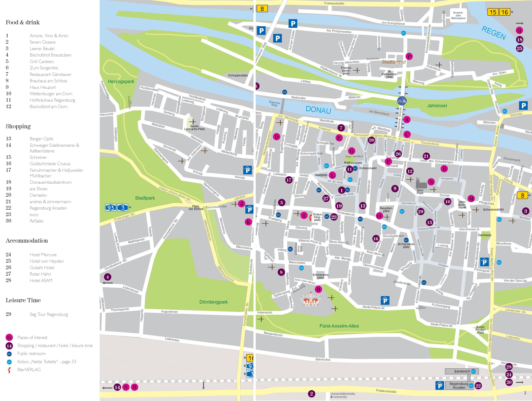The width and height of the screenshot is (532, 401).
Task: Select the blue globe icon on Steinerne Brücke
Action: [402, 101]
